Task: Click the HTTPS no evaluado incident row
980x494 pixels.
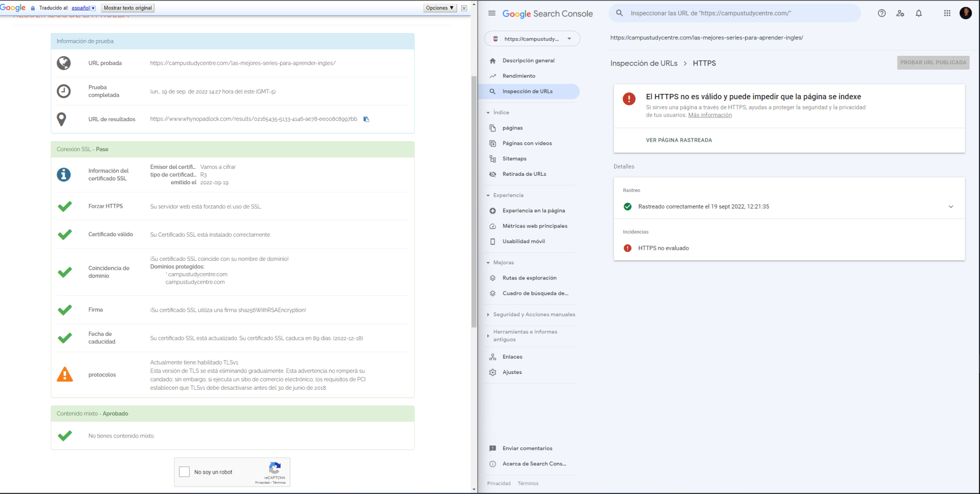Action: tap(789, 248)
